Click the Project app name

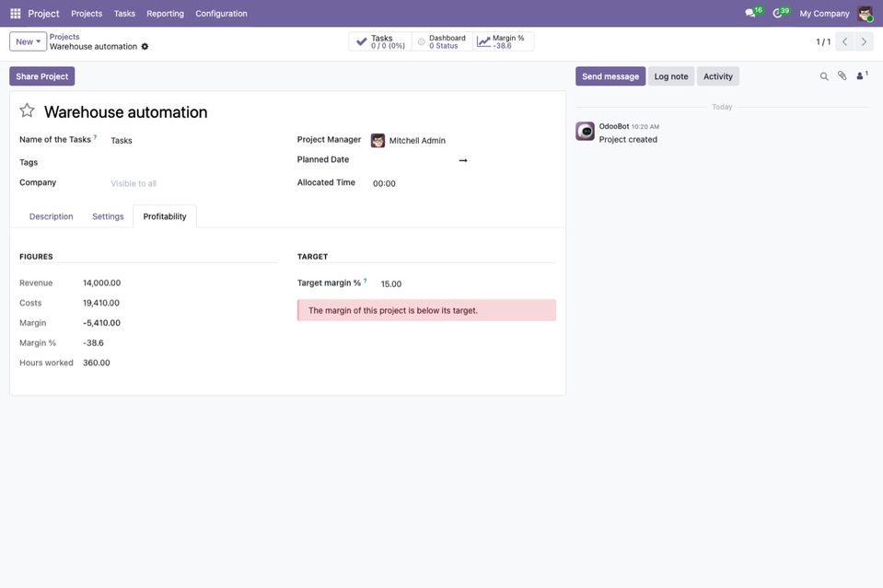point(43,14)
